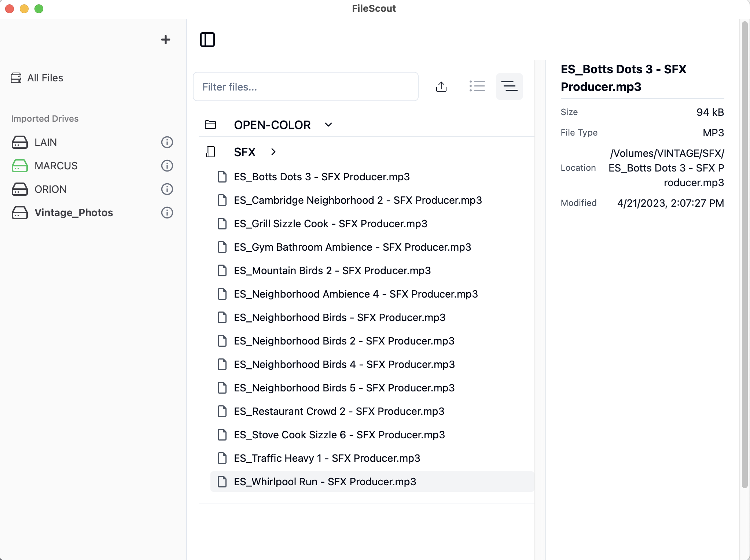This screenshot has height=560, width=750.
Task: Click the file icon next to ES_Traffic Heavy 1
Action: [222, 458]
